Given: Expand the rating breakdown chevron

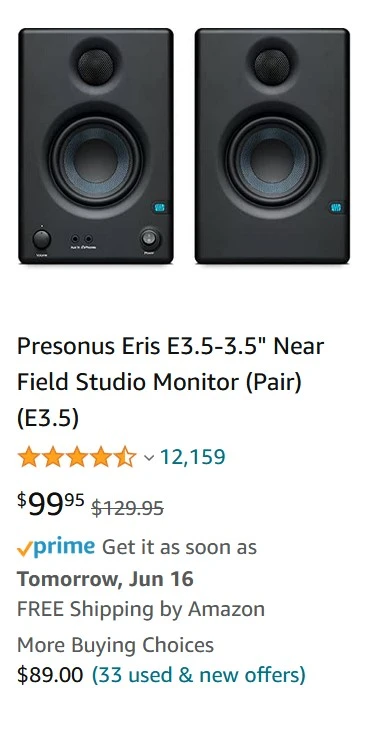Looking at the screenshot, I should (x=149, y=458).
